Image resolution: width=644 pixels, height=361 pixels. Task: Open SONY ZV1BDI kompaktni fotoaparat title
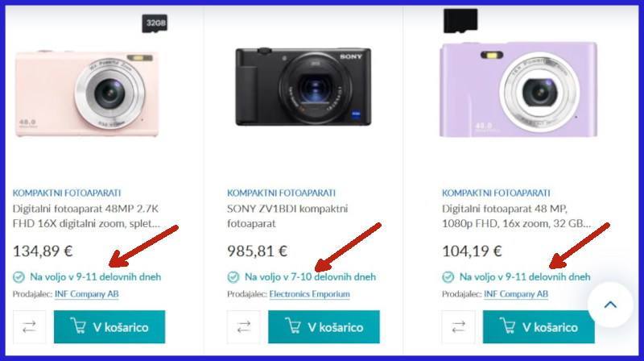click(287, 216)
